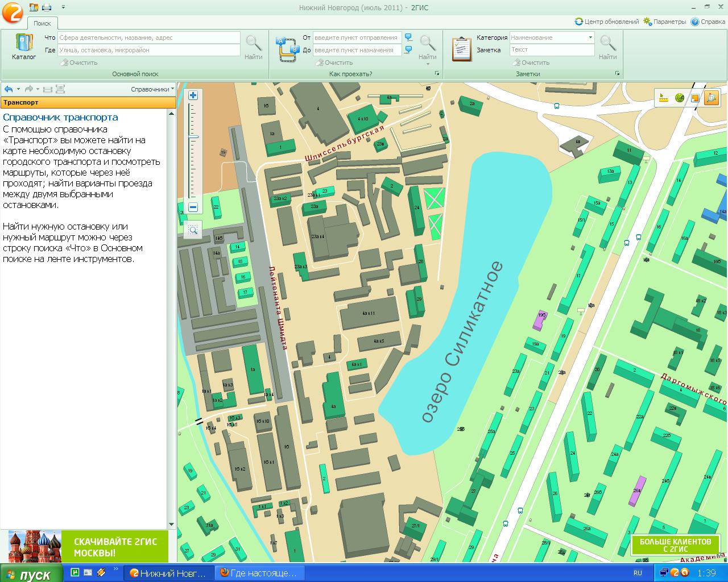Click left panel scrollbar up arrow
The image size is (728, 582).
(172, 113)
